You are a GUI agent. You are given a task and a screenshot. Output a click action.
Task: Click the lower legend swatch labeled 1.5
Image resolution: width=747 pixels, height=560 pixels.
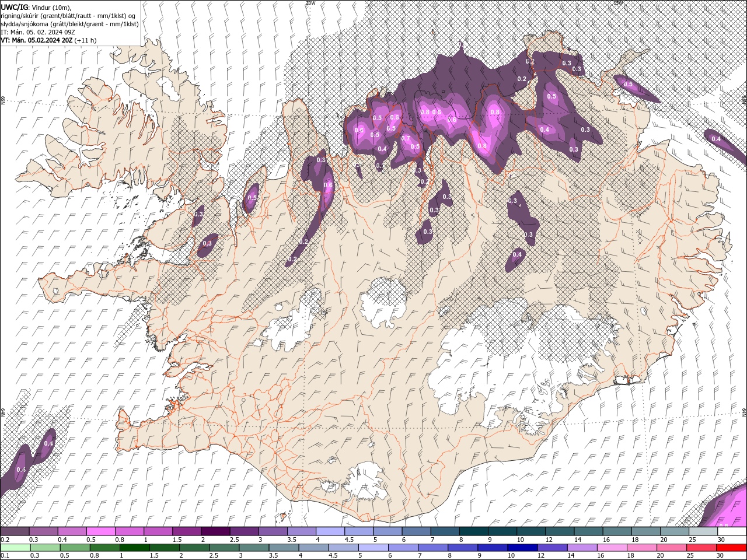[164, 548]
